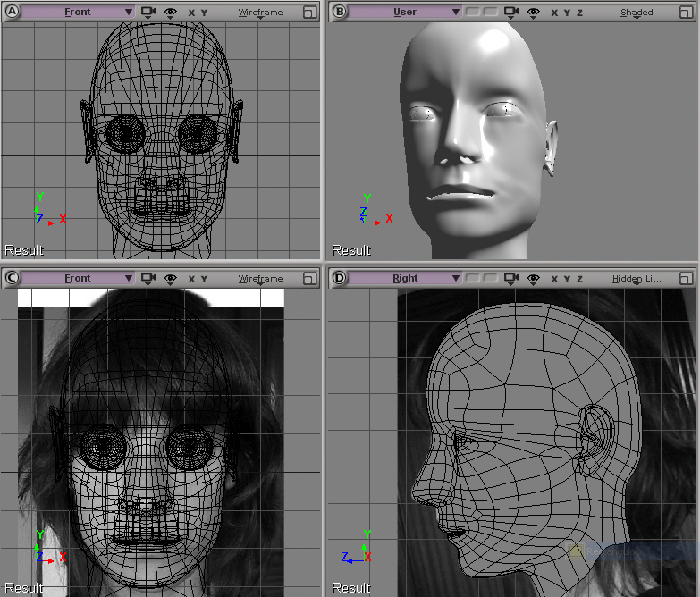The image size is (700, 597).
Task: Click the viewport B letter icon
Action: click(x=340, y=12)
